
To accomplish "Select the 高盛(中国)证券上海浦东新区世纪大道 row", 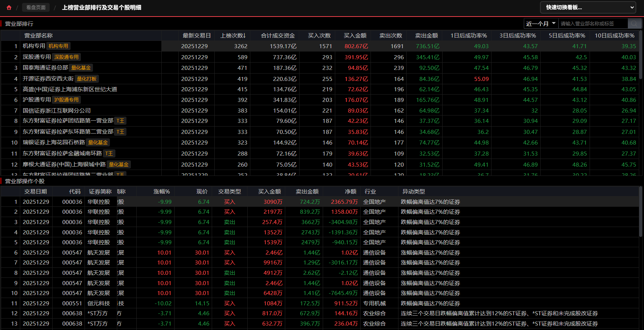I will click(70, 89).
